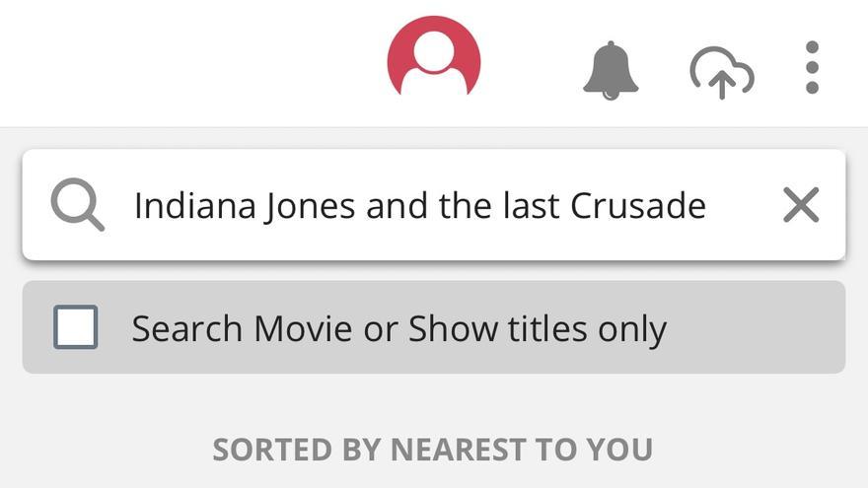Clear the search text with the X

point(800,205)
